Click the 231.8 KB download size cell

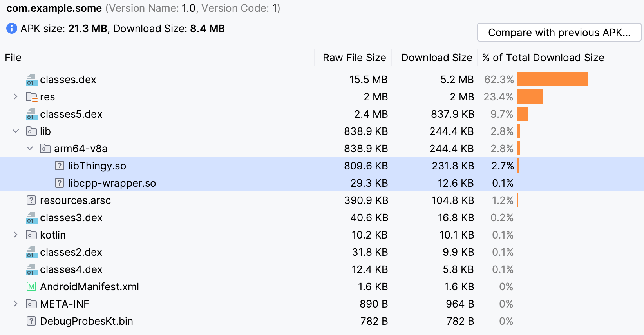click(x=453, y=166)
